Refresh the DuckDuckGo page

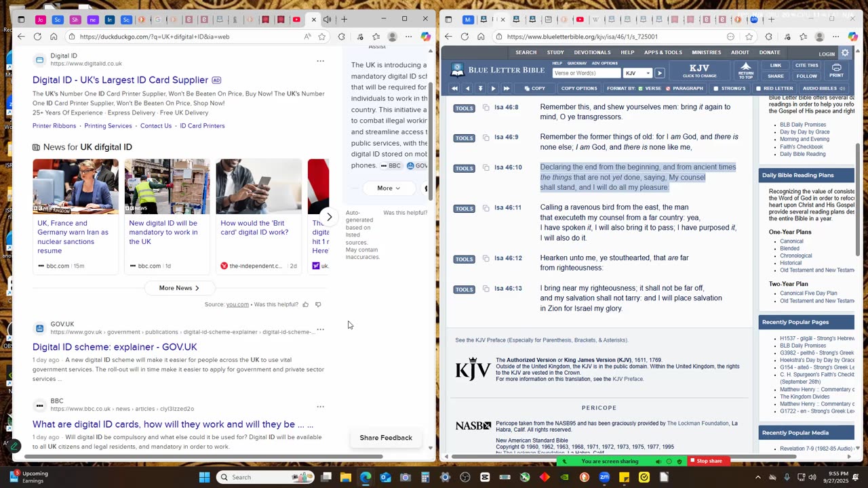(37, 37)
